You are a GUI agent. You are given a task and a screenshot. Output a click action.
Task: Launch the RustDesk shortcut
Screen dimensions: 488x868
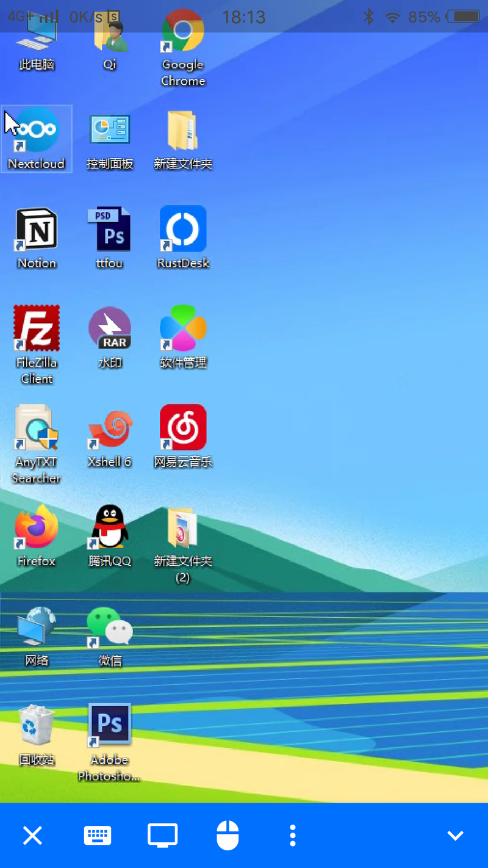coord(183,238)
